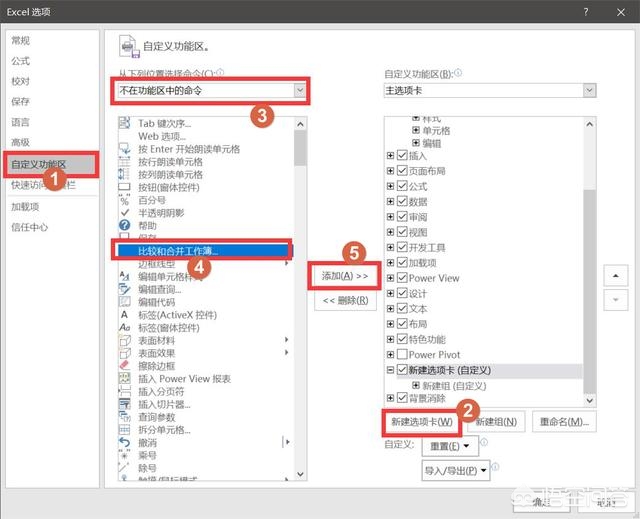Expand the 加载项 tree node
The width and height of the screenshot is (640, 519).
[390, 262]
